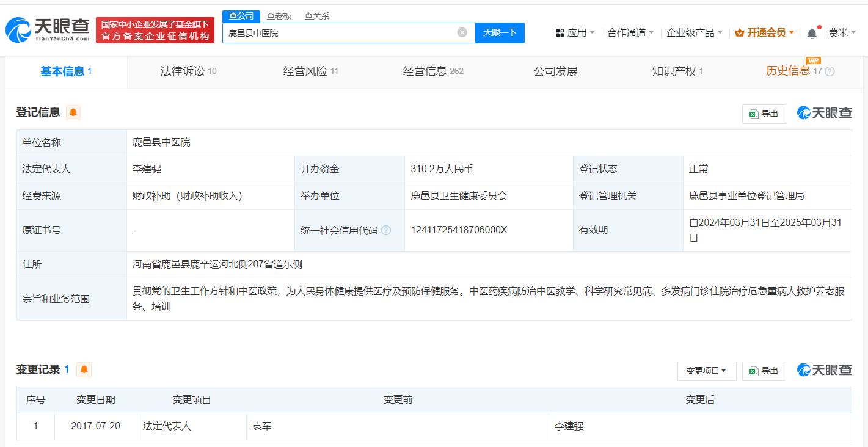Click 开通会员 membership link
The image size is (868, 447).
(765, 33)
